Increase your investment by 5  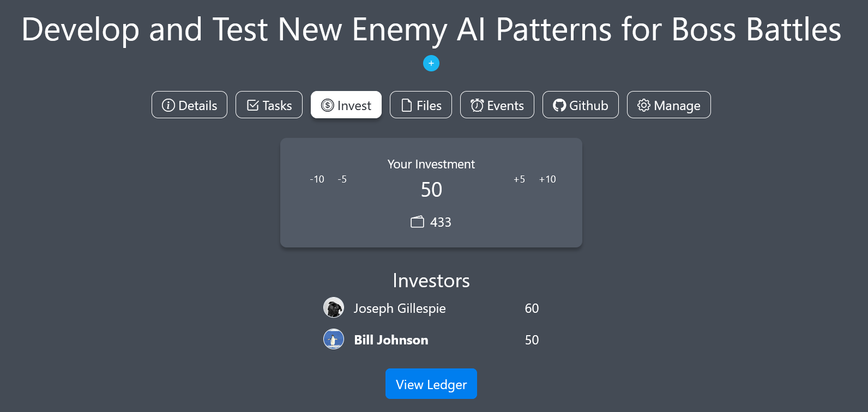519,179
